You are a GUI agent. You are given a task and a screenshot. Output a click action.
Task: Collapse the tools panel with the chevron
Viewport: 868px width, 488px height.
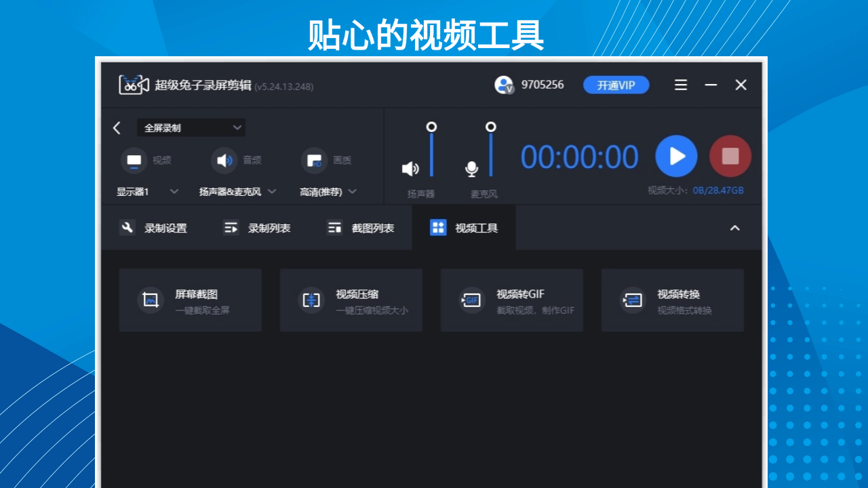coord(735,228)
